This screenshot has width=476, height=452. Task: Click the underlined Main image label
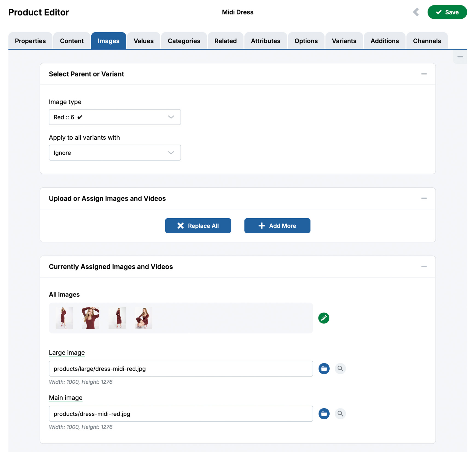(66, 398)
